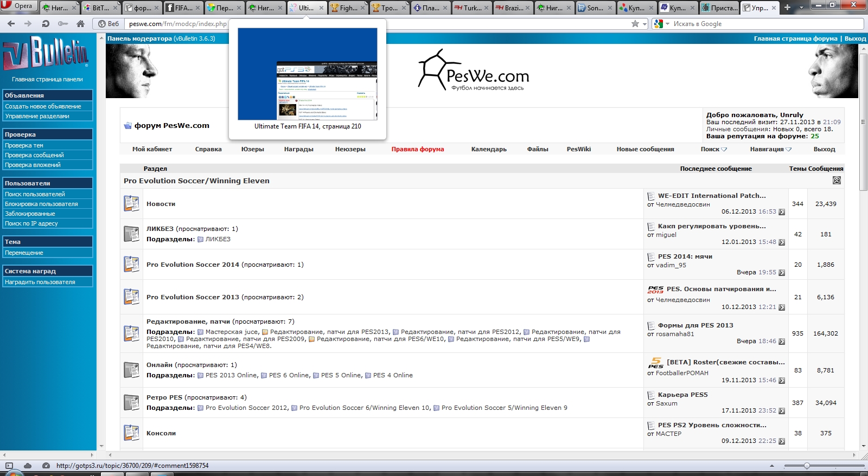Expand the Навигация dropdown menu

coord(770,149)
